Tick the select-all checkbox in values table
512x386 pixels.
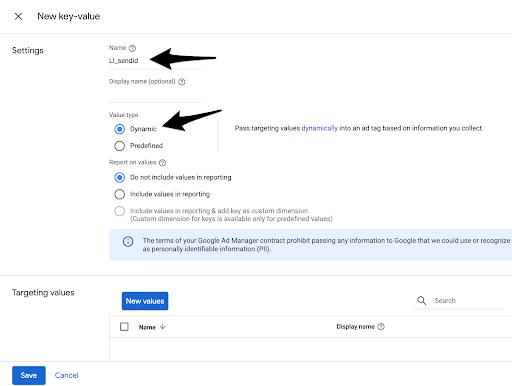(x=124, y=327)
